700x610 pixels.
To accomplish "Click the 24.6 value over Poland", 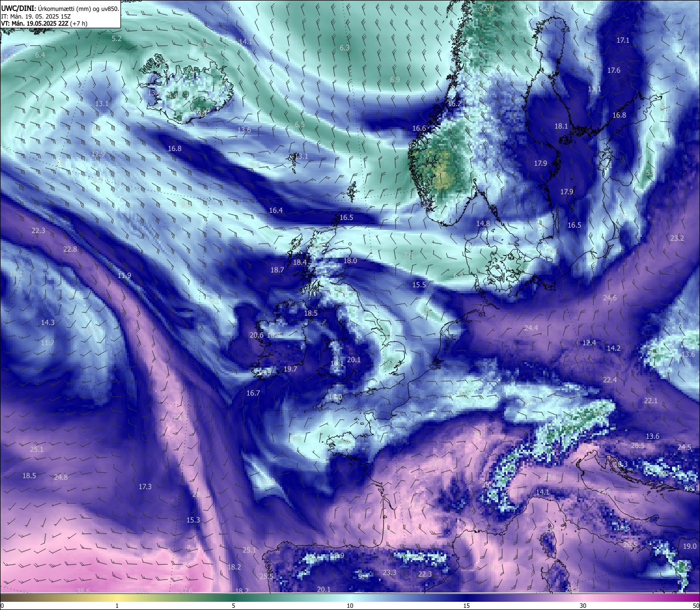I will [x=610, y=298].
